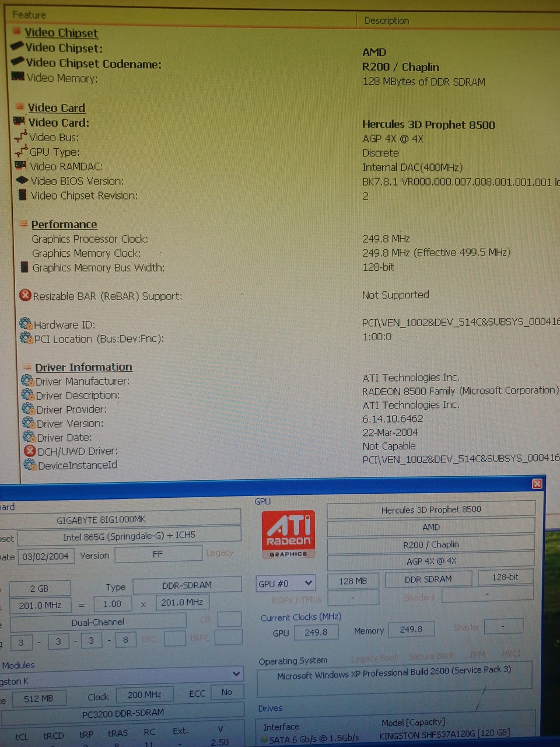Click the Graphics Memory Bus Width icon
This screenshot has height=747, width=560.
pos(24,267)
